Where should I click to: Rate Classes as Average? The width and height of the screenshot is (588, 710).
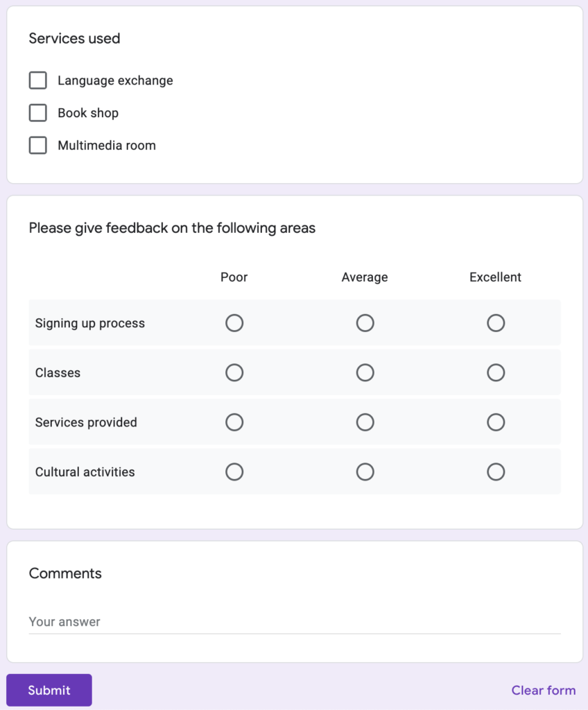365,372
